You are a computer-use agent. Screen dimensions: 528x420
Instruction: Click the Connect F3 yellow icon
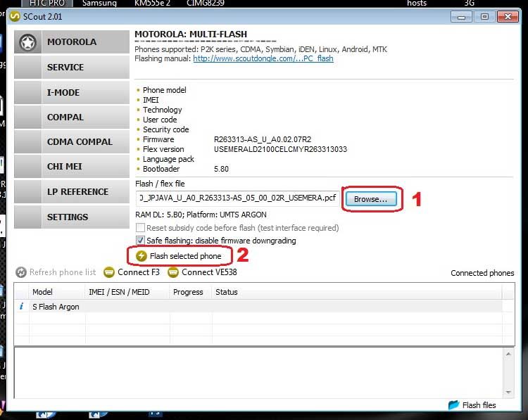point(108,272)
